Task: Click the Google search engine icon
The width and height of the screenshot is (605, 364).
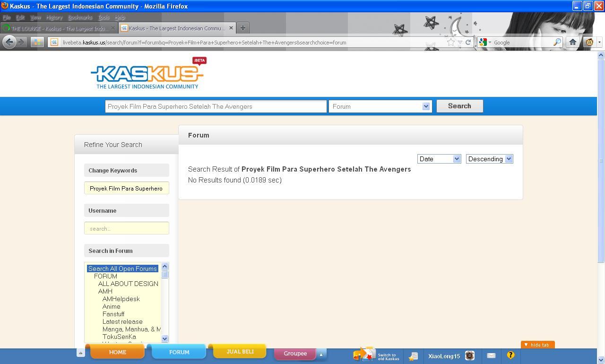Action: [x=483, y=42]
